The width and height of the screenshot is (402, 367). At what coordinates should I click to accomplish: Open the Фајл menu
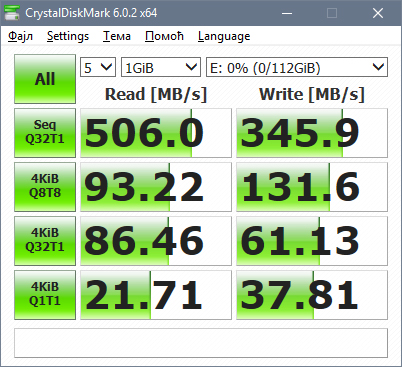(x=21, y=36)
